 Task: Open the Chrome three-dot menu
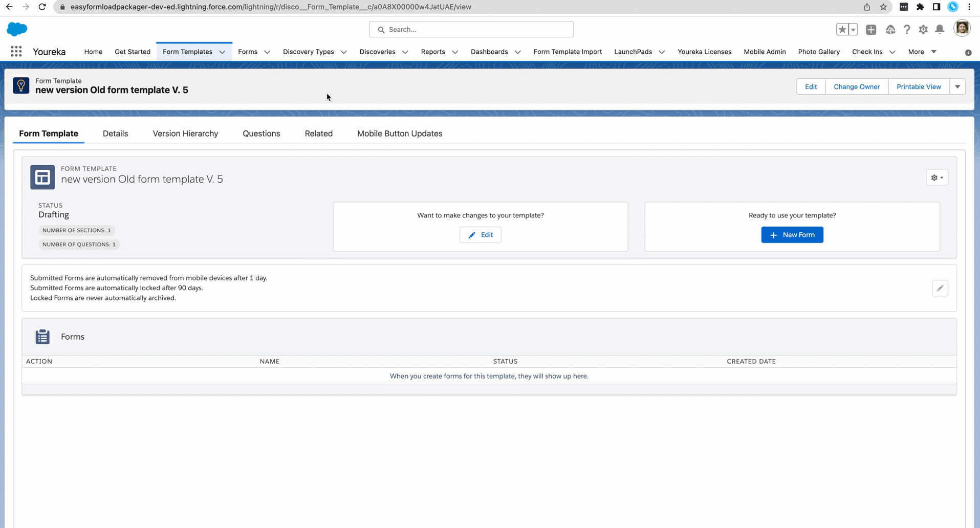[x=969, y=7]
